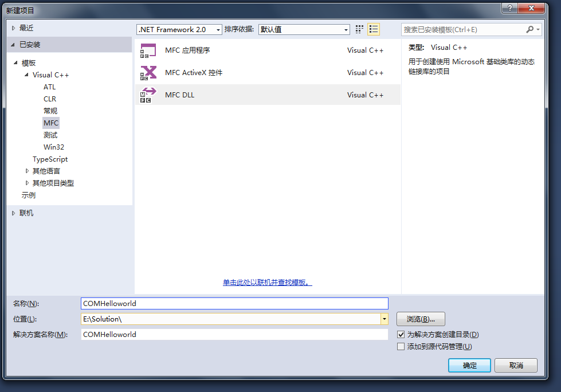Expand the 联机 section
The width and height of the screenshot is (561, 392).
point(13,213)
